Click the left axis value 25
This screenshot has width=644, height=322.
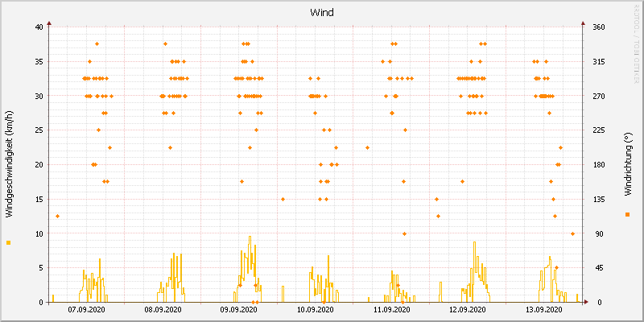39,130
